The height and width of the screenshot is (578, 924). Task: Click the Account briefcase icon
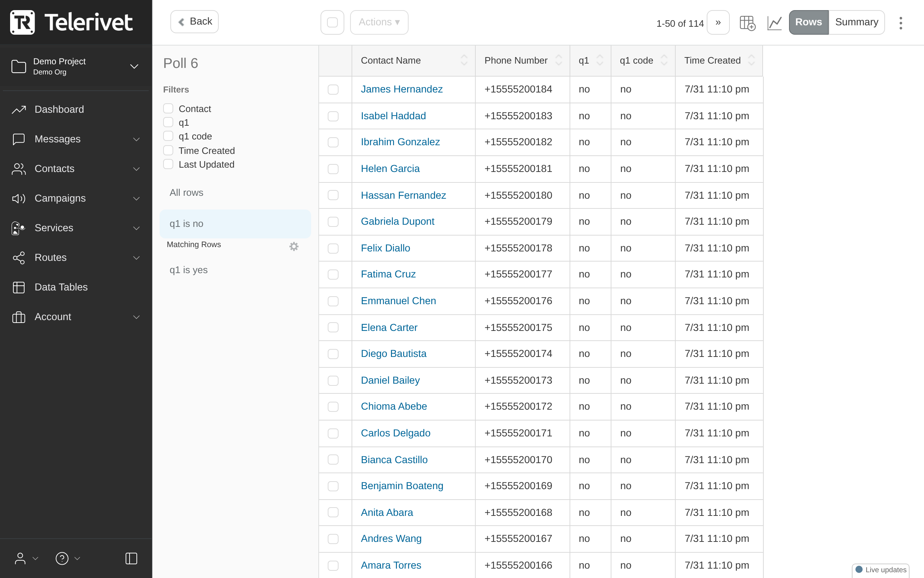coord(19,317)
